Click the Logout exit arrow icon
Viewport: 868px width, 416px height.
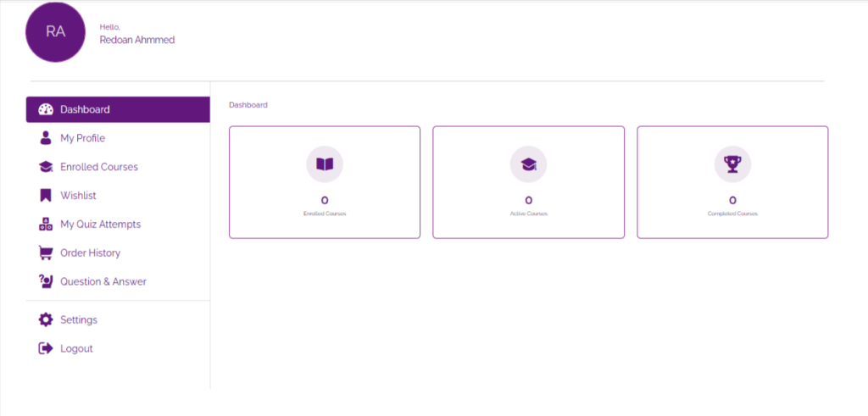pos(46,348)
